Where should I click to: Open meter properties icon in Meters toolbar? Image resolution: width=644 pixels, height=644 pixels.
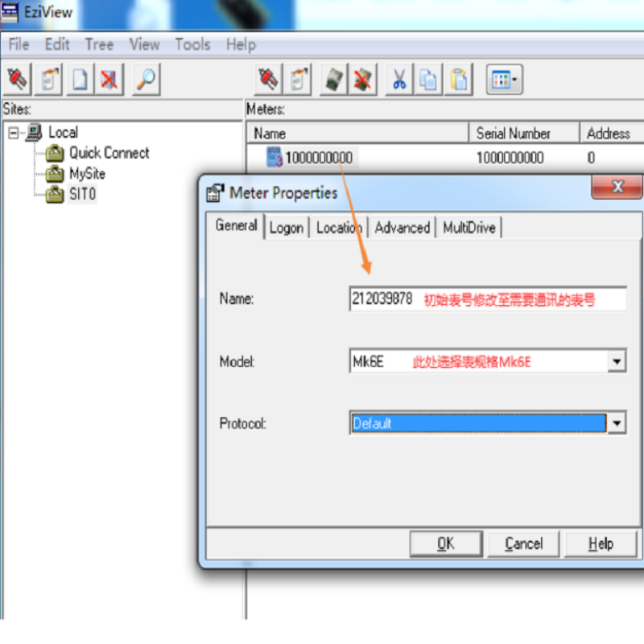coord(299,79)
